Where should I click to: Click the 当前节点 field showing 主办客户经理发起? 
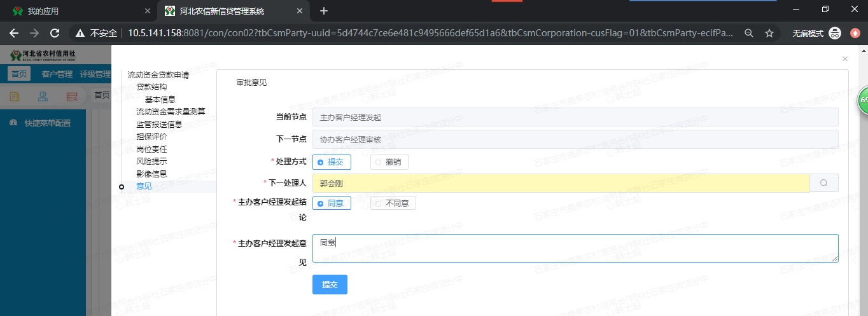point(575,117)
